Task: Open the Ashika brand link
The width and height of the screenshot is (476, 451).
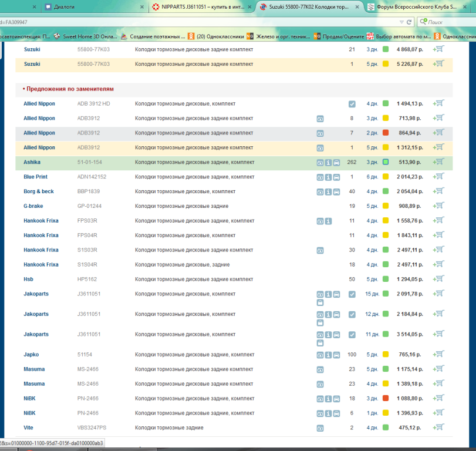Action: [x=32, y=162]
